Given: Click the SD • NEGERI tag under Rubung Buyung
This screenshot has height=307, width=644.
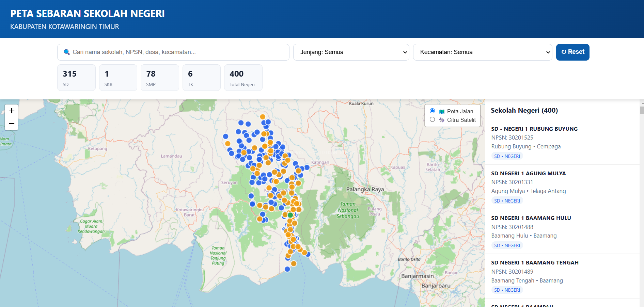Looking at the screenshot, I should (x=507, y=156).
